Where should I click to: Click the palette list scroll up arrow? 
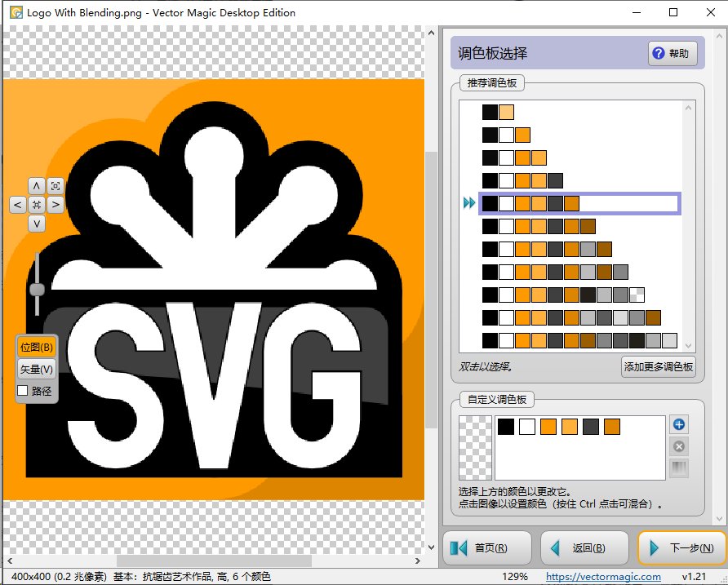(688, 108)
